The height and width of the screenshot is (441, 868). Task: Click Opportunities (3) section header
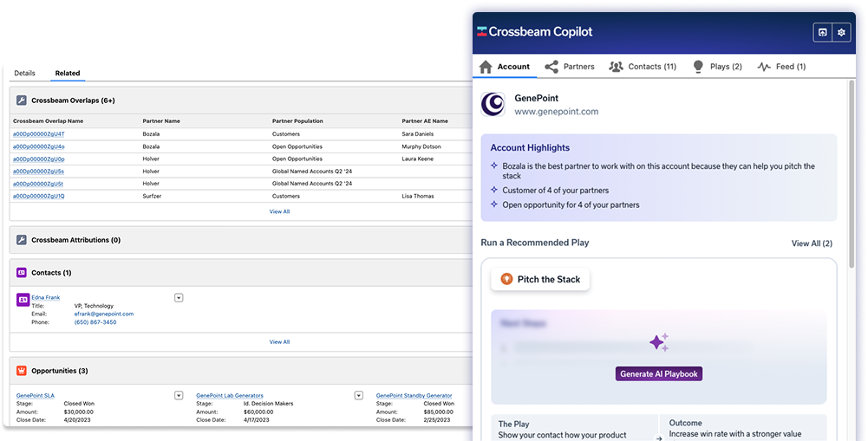point(60,371)
